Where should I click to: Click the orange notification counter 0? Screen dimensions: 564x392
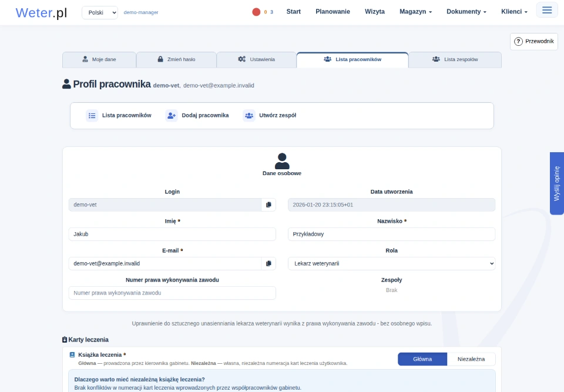point(266,12)
